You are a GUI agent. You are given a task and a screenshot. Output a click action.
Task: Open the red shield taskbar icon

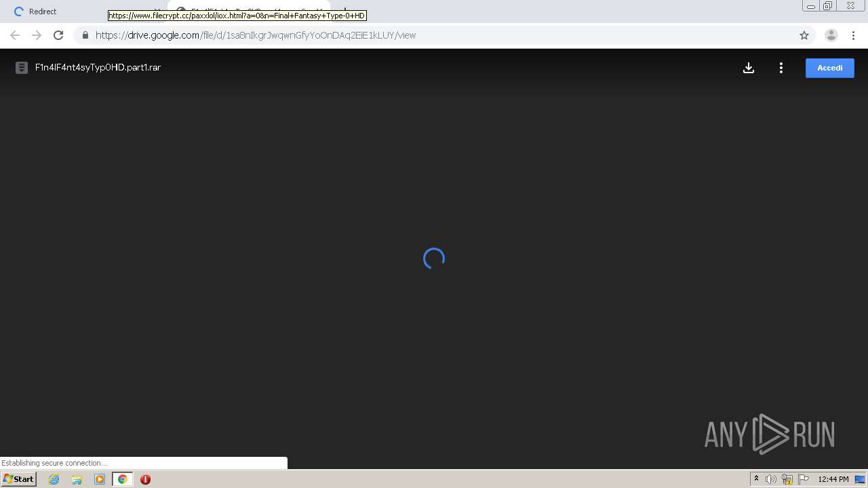(x=145, y=479)
